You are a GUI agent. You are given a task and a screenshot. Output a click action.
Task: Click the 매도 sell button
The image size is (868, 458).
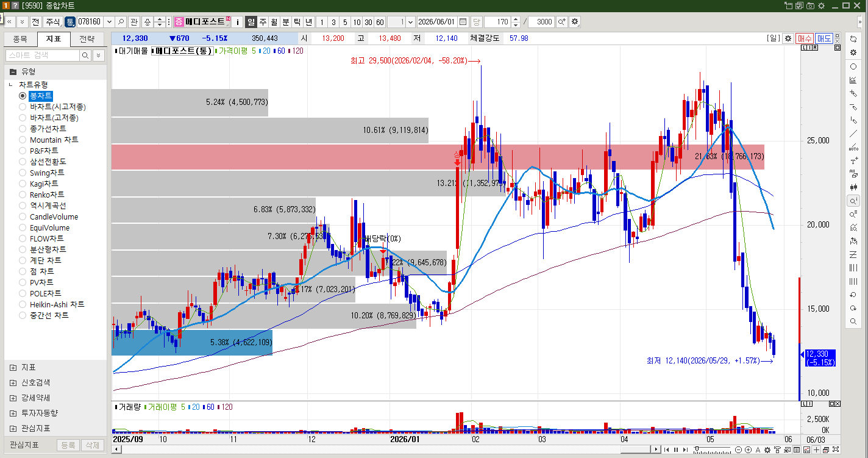pos(824,38)
